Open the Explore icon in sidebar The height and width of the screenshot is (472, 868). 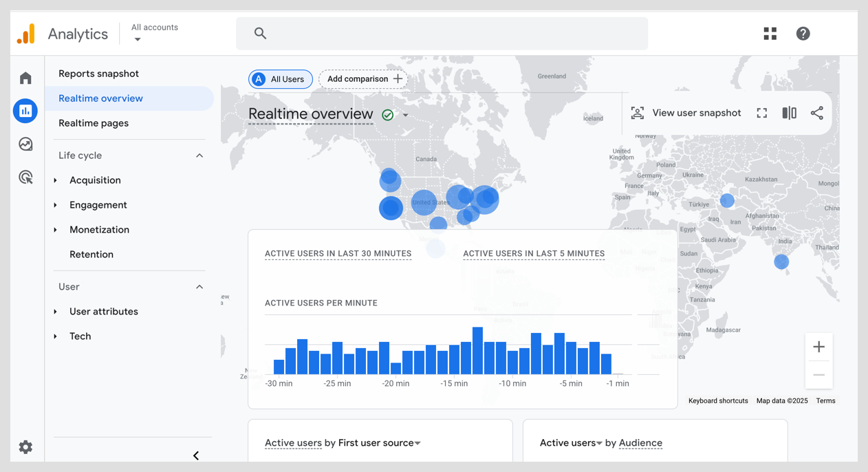pyautogui.click(x=25, y=144)
